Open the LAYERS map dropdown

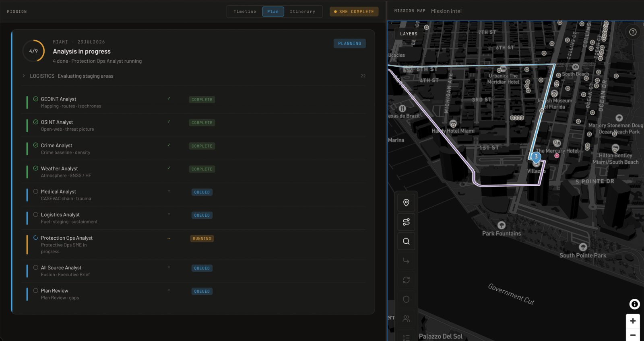(409, 34)
